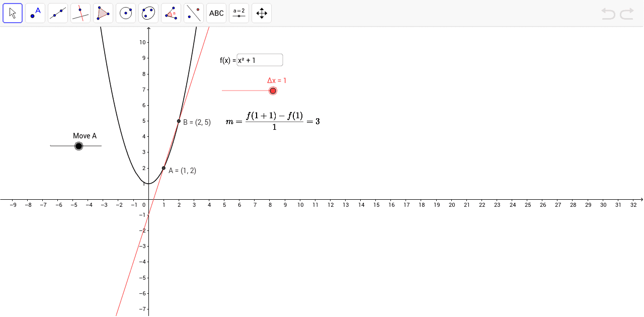Viewport: 644px width, 317px height.
Task: Click the Δx = 1 label
Action: coord(277,81)
